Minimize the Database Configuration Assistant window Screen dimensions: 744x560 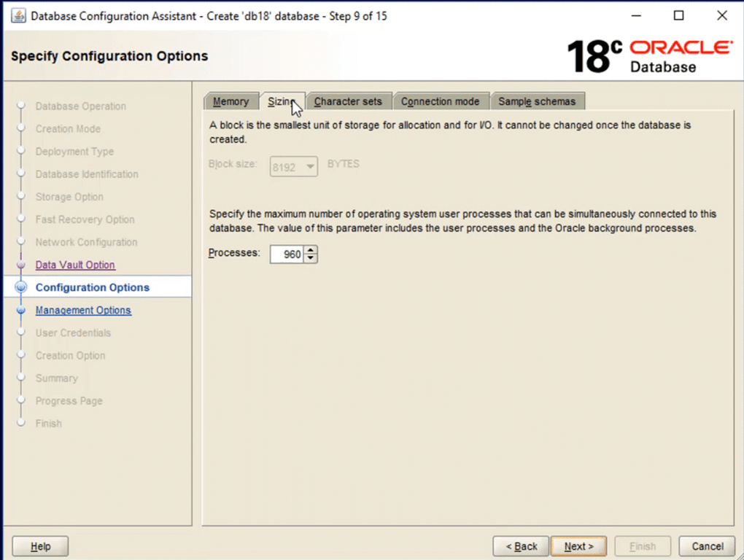tap(636, 15)
